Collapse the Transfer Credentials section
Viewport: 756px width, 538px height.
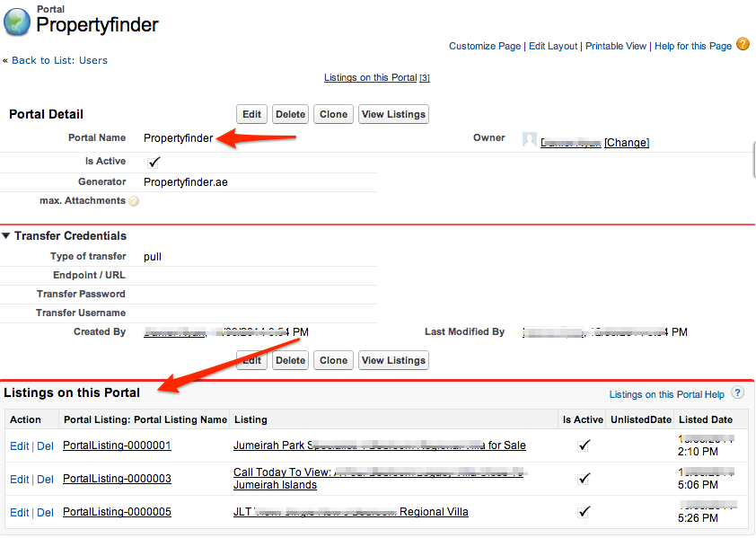tap(5, 236)
